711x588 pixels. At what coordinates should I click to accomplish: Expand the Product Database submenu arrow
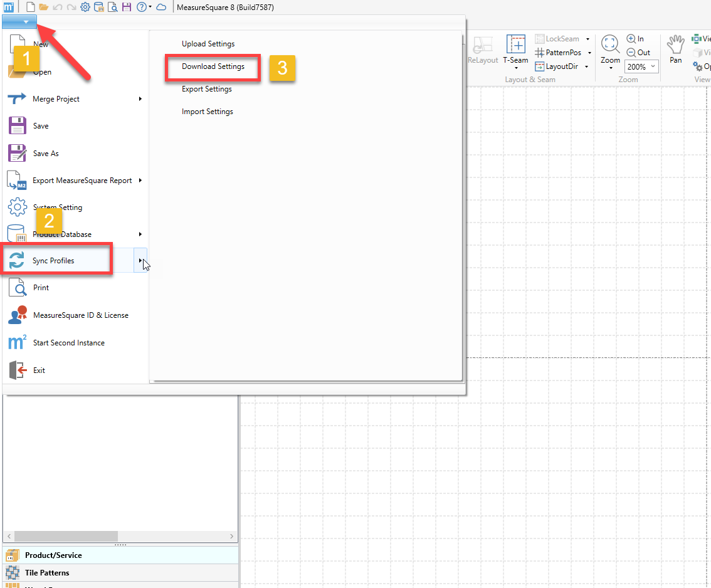tap(140, 234)
